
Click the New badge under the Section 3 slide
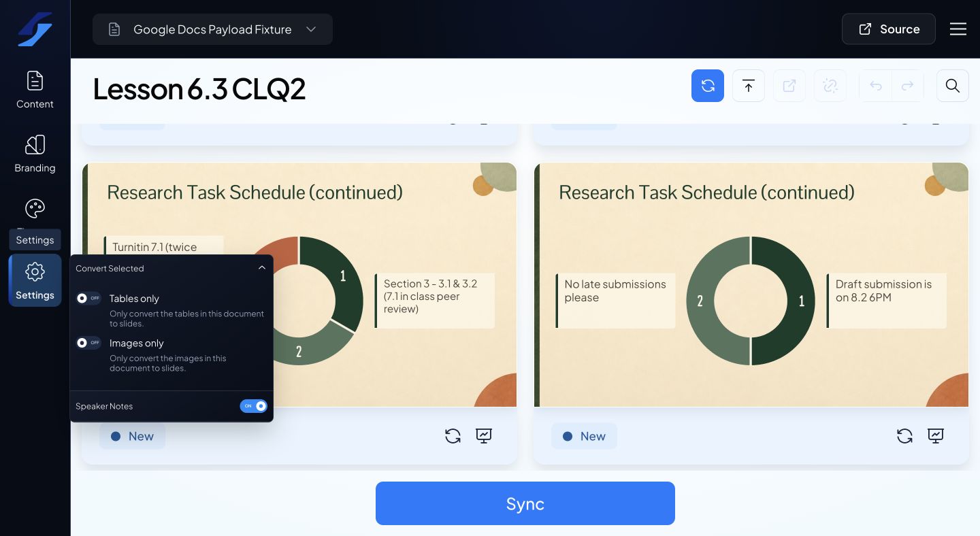tap(133, 436)
